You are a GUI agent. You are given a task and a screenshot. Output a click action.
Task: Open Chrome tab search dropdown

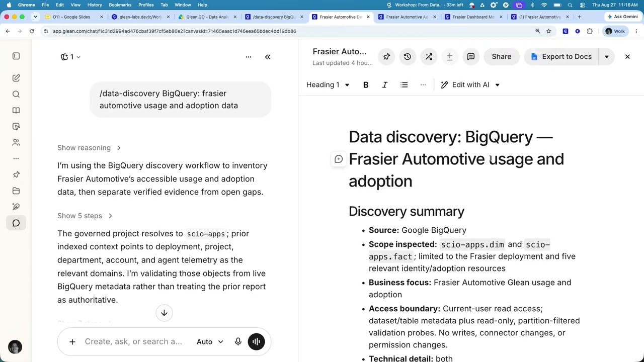[35, 17]
